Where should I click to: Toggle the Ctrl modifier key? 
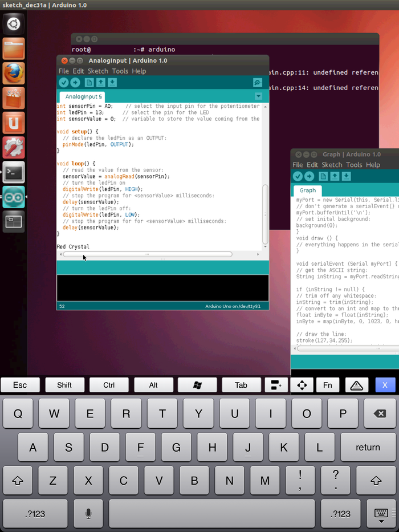pos(109,385)
